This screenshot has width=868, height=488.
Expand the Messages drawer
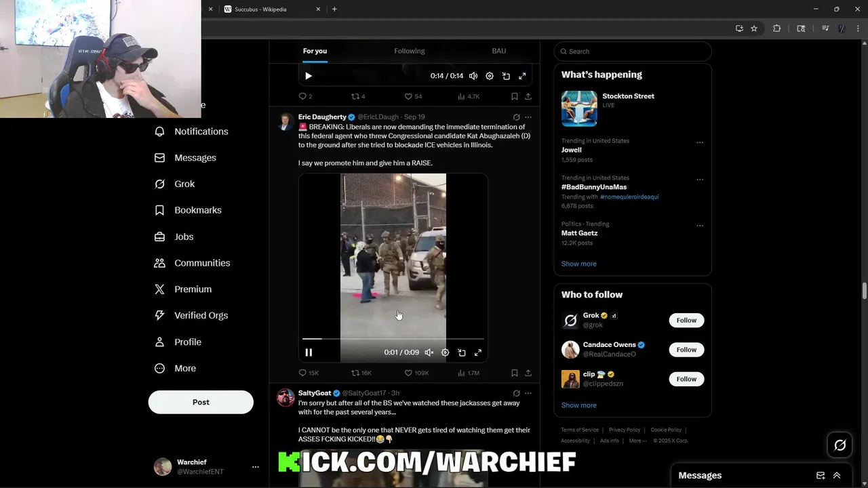pyautogui.click(x=837, y=476)
